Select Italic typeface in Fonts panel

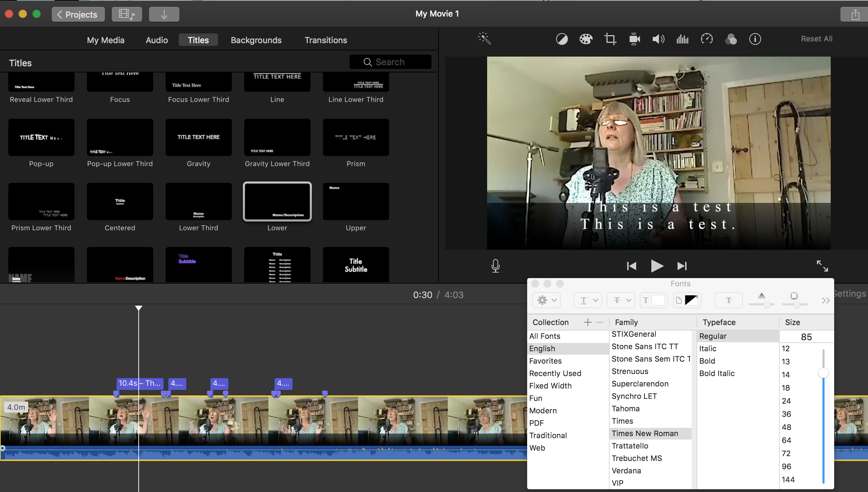[708, 348]
